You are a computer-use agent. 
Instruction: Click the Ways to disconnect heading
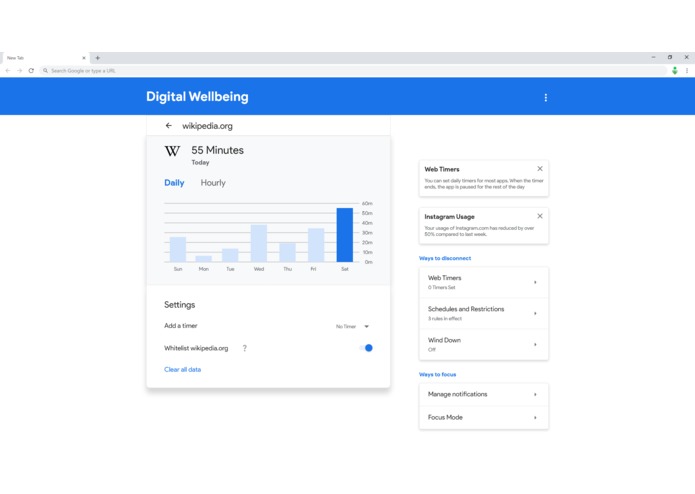pos(445,258)
